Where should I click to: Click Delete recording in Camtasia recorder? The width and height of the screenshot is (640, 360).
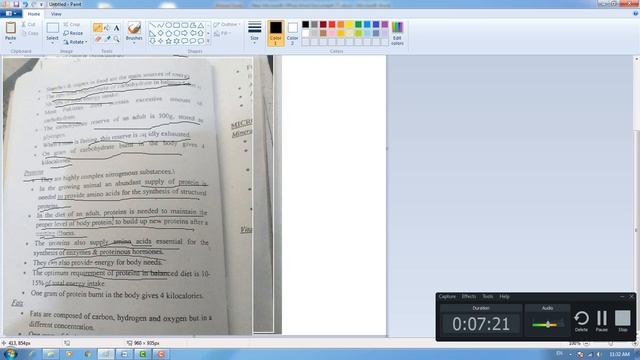click(582, 321)
